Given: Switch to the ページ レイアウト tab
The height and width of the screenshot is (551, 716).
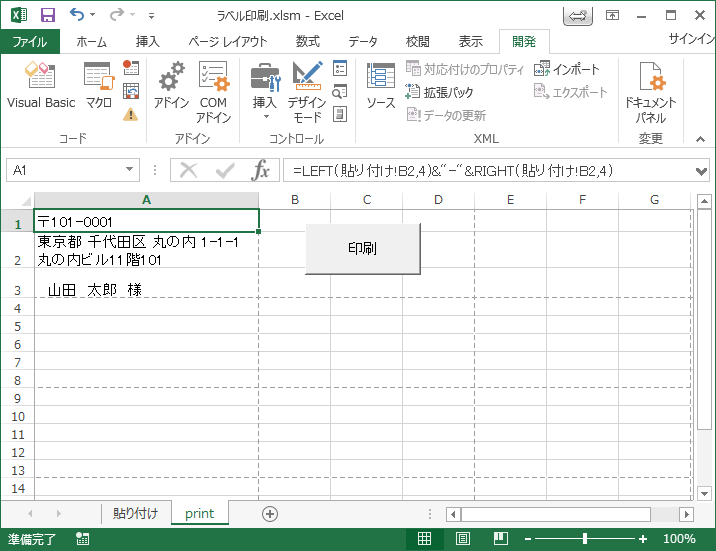Looking at the screenshot, I should pyautogui.click(x=227, y=42).
